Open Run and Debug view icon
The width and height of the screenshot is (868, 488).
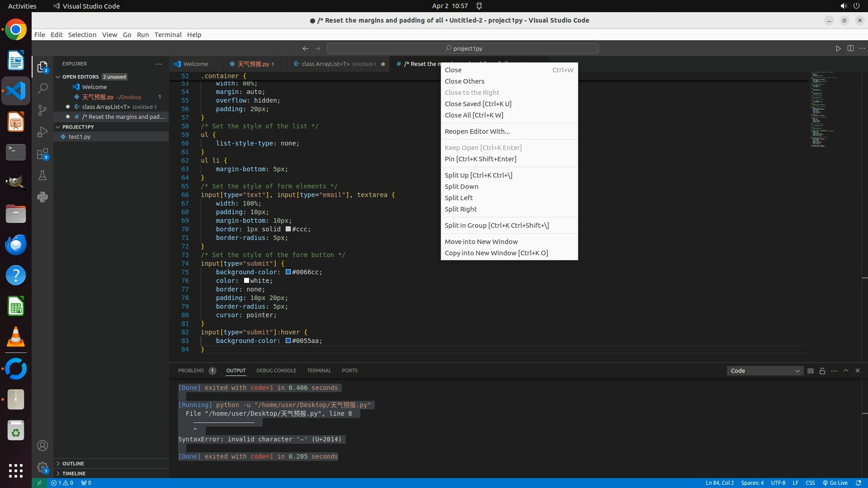42,132
